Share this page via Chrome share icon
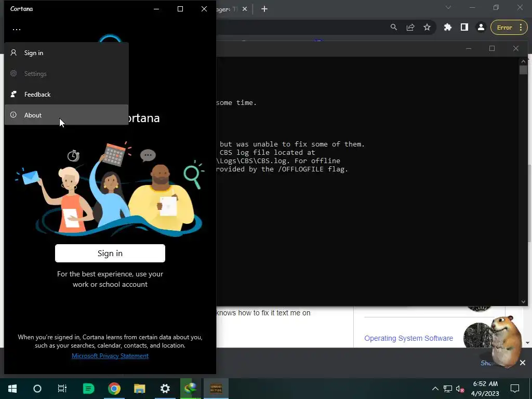 410,27
